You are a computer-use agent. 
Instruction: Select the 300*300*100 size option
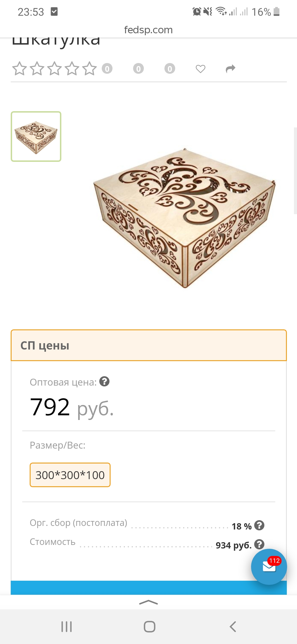point(70,475)
